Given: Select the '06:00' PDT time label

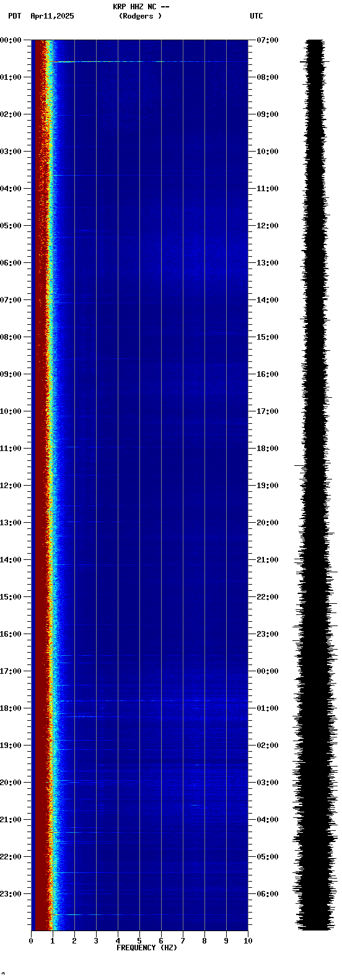Looking at the screenshot, I should tap(11, 263).
